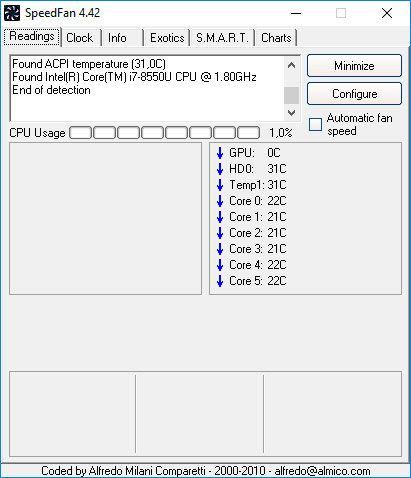Open the Charts tab
The image size is (411, 478).
276,38
